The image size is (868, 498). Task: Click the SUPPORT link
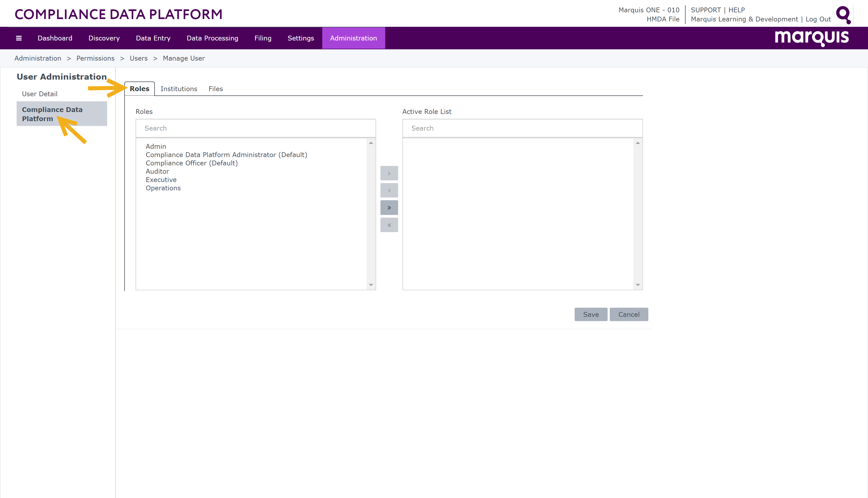[706, 10]
